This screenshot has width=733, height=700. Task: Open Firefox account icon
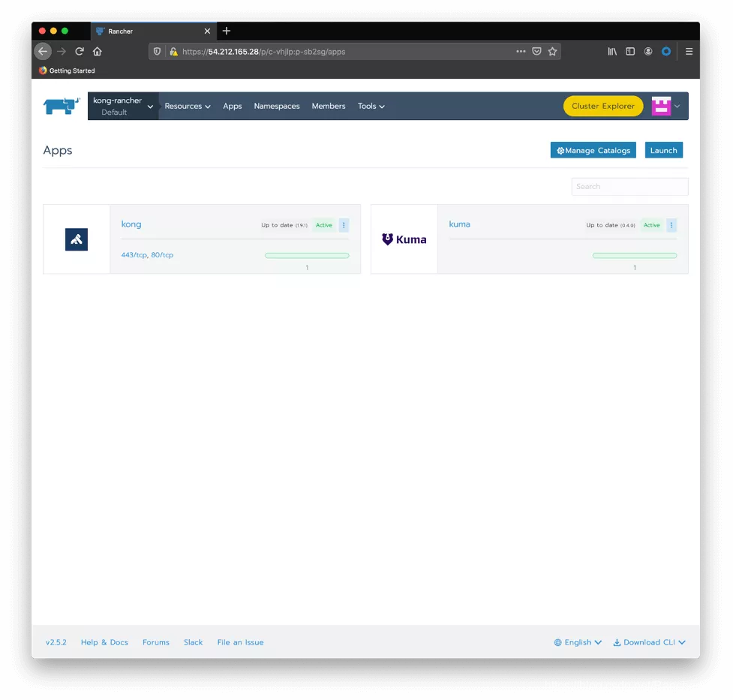(x=648, y=52)
